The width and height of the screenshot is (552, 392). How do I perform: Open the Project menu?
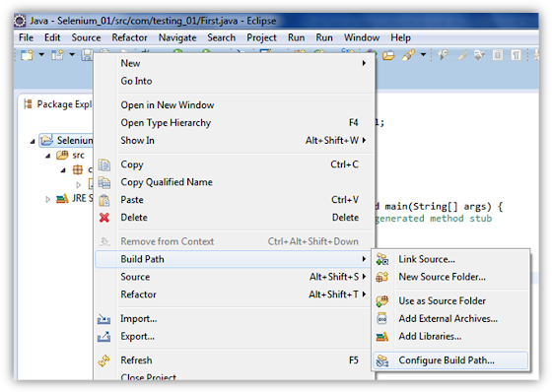pos(261,37)
